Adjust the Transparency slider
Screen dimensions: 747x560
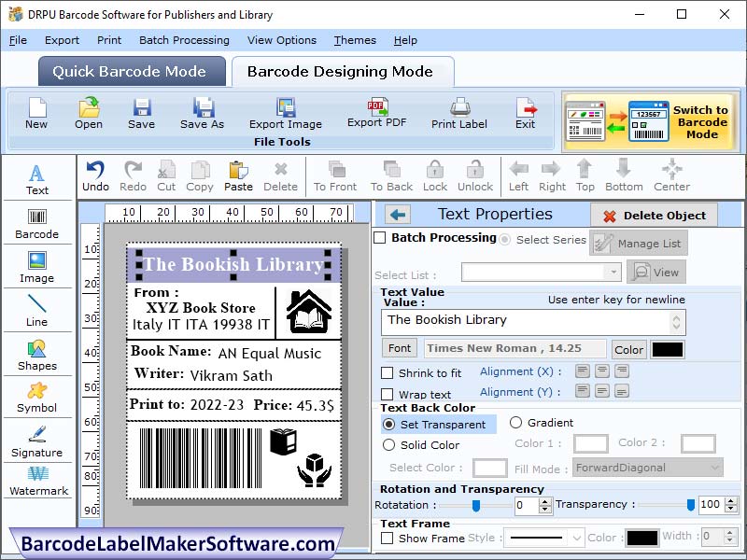point(691,503)
